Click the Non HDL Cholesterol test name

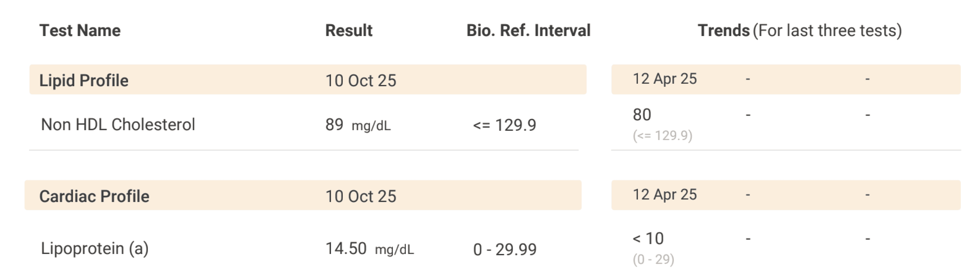click(118, 124)
